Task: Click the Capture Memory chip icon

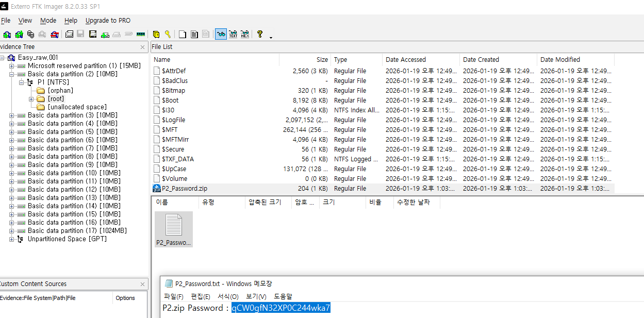Action: pos(140,35)
